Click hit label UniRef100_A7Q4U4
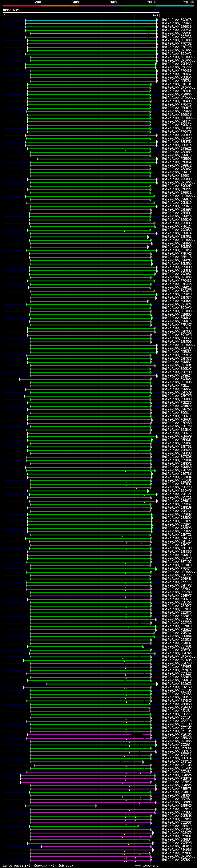 pos(177,91)
